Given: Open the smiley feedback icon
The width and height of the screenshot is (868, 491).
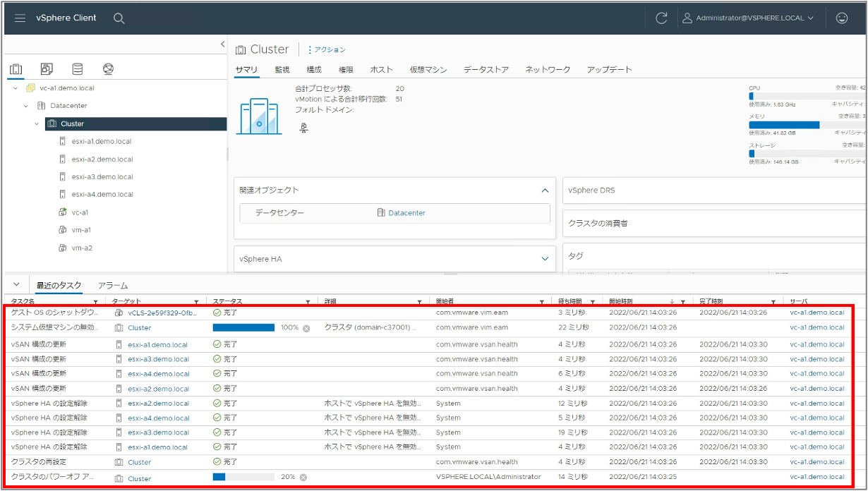Looking at the screenshot, I should coord(841,18).
